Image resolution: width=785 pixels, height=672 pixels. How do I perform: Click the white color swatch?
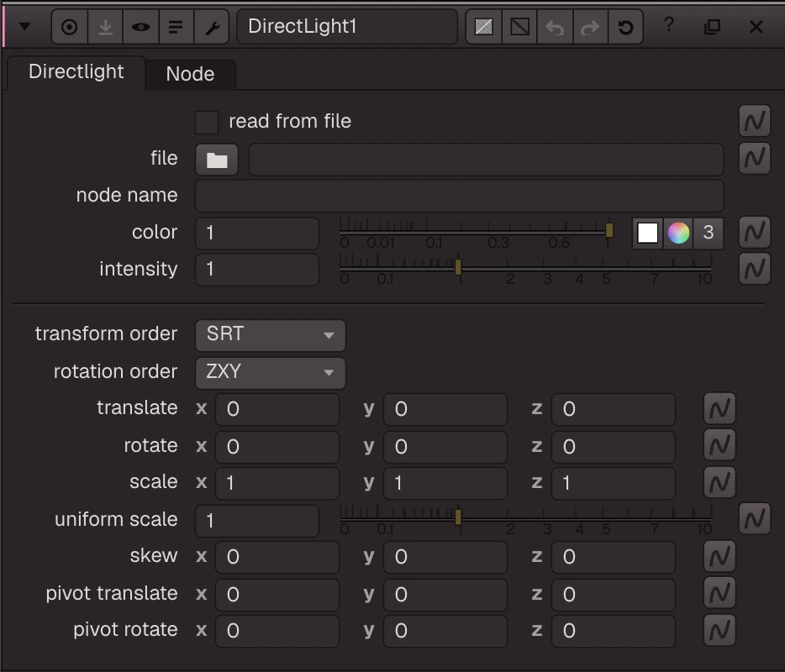pos(647,233)
